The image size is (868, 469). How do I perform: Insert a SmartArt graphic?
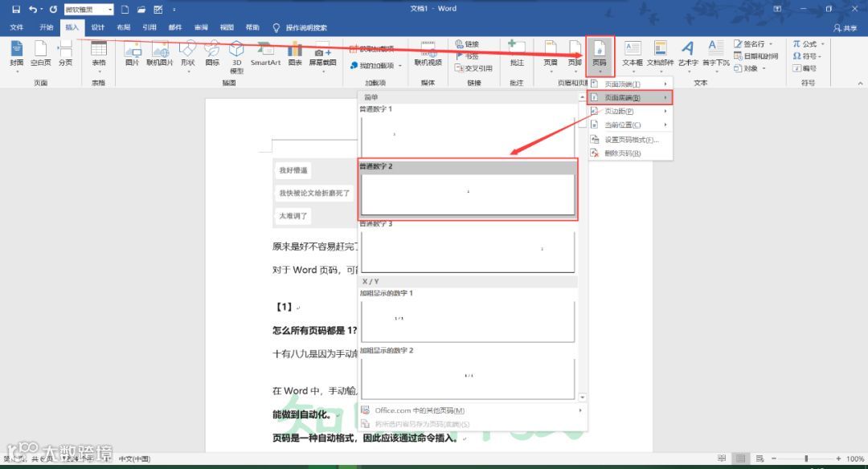[x=266, y=54]
